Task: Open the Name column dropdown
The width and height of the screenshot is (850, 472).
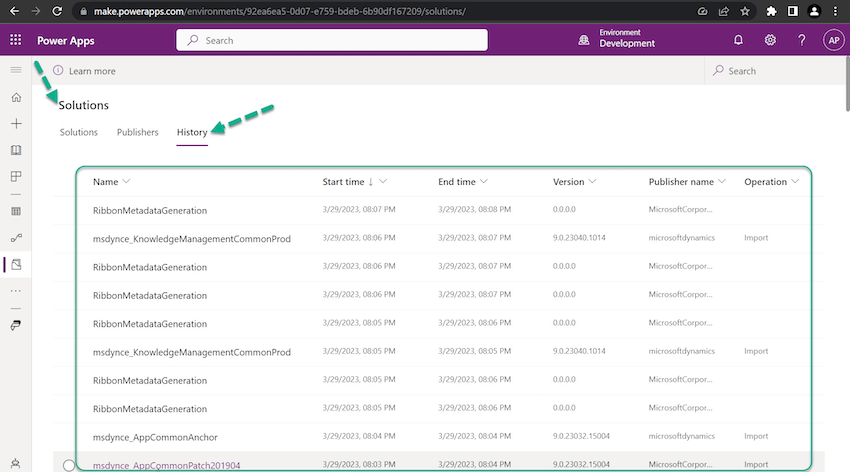Action: coord(126,182)
